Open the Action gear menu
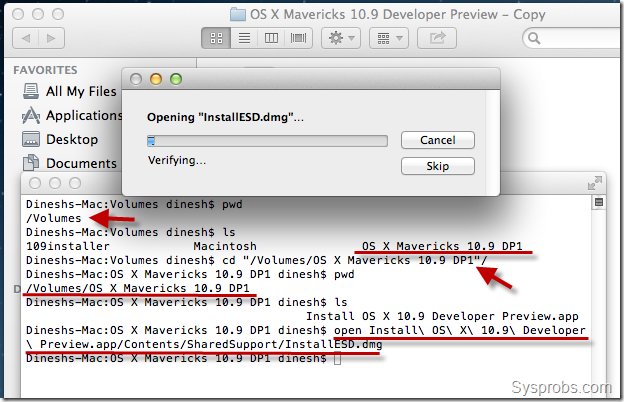The image size is (624, 402). tap(341, 38)
